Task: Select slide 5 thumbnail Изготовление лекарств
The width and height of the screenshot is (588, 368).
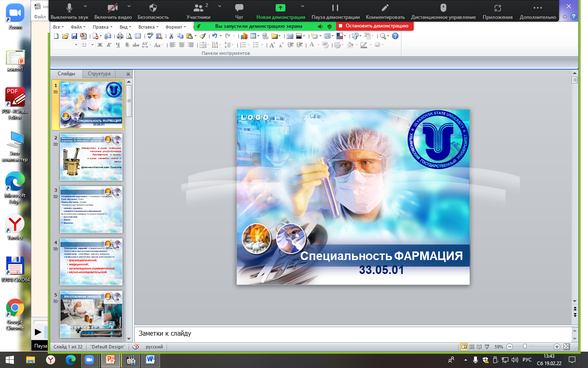Action: pos(91,314)
